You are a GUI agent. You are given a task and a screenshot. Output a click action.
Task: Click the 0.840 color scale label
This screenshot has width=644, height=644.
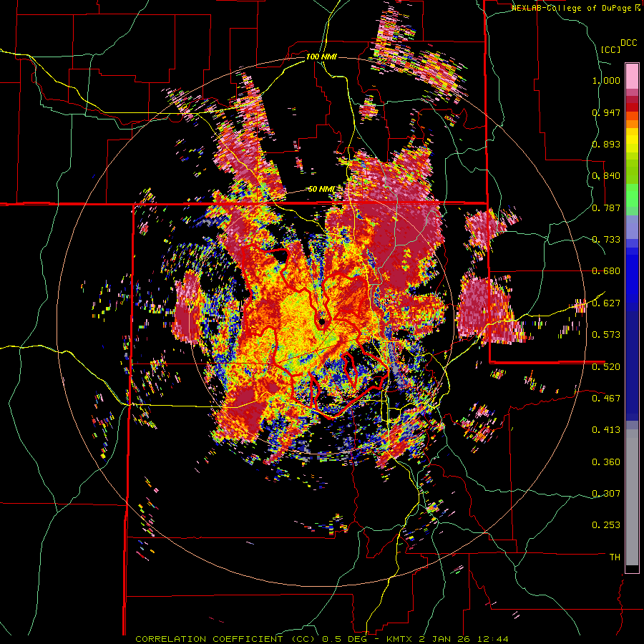[x=606, y=176]
